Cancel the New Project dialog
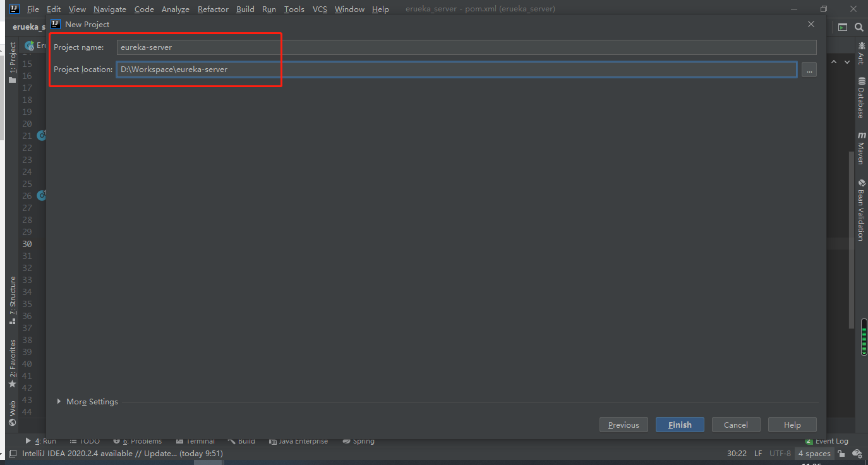The height and width of the screenshot is (465, 868). 735,425
